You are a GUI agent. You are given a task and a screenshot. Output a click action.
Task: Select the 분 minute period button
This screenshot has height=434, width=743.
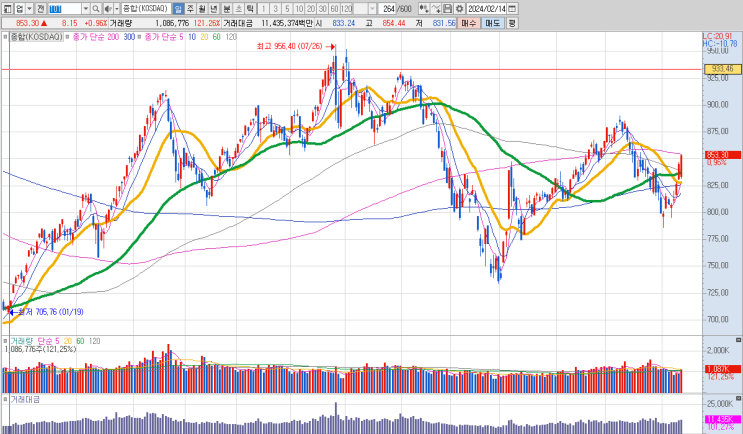click(227, 9)
